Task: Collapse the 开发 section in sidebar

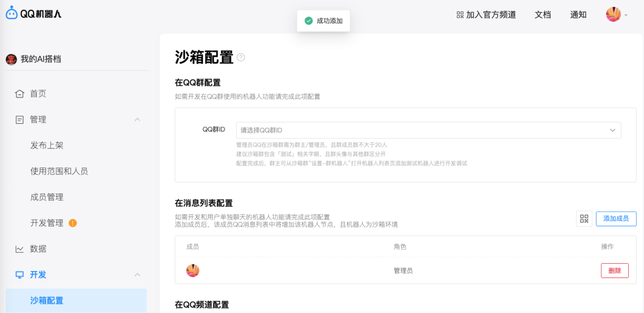Action: point(138,274)
